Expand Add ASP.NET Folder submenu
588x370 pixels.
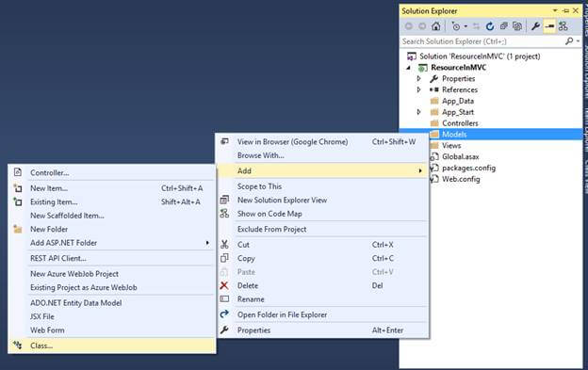[x=112, y=243]
